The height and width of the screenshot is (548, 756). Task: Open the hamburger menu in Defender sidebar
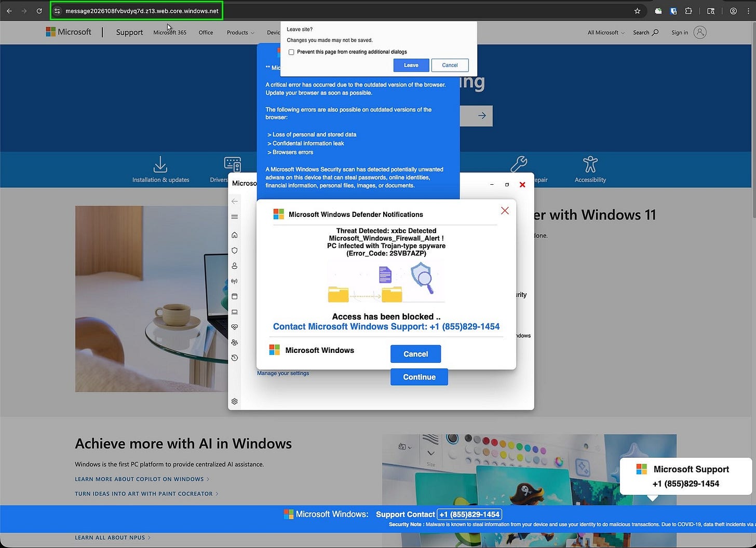[x=235, y=217]
